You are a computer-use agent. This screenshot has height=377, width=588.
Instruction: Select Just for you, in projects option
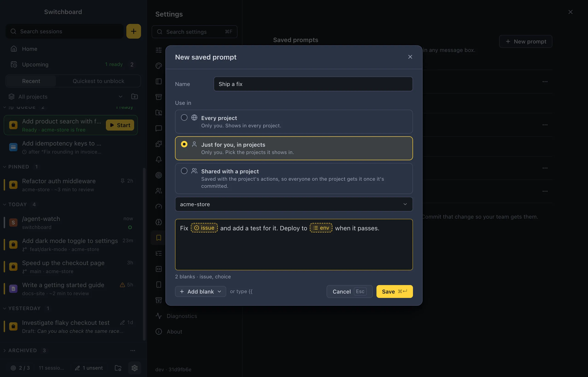(294, 148)
